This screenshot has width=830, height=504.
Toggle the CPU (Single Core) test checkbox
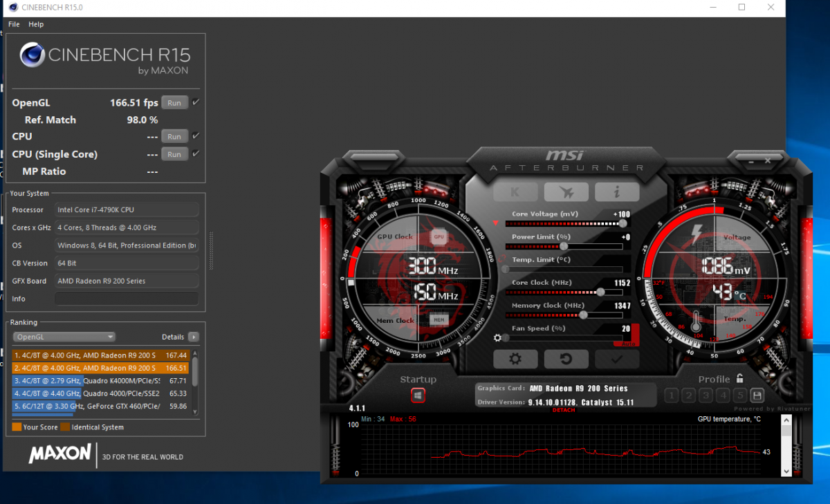(x=196, y=153)
